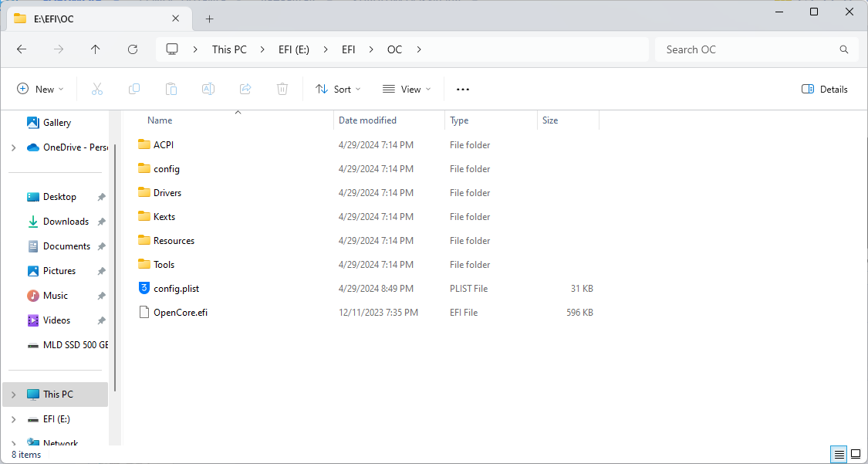The width and height of the screenshot is (868, 464).
Task: Refresh the current folder view
Action: [x=133, y=49]
